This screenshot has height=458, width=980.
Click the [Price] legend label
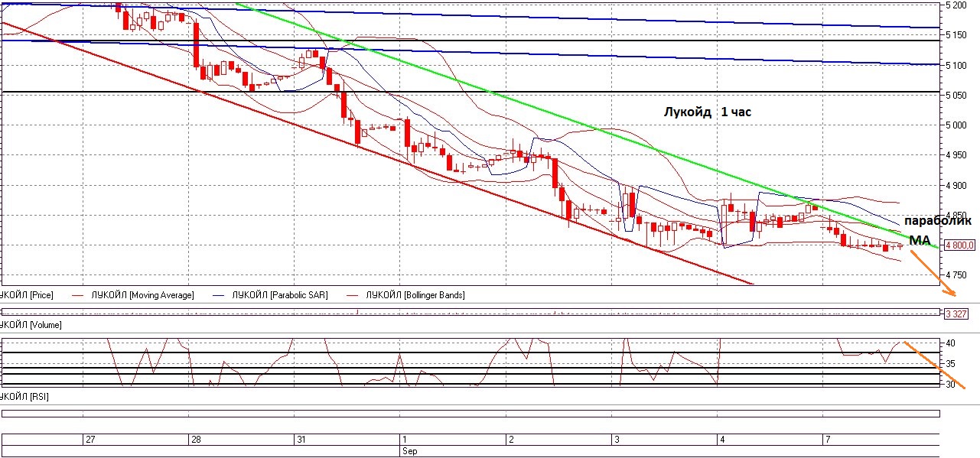pos(41,294)
